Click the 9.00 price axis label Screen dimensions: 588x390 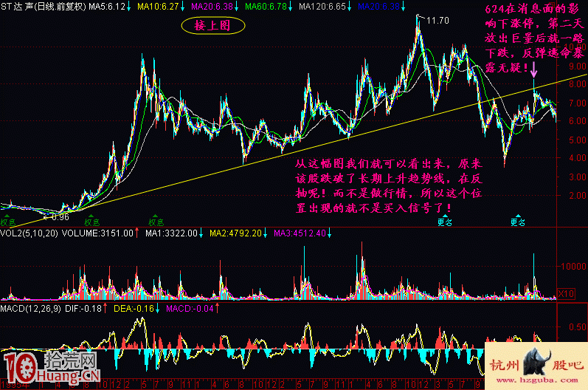(578, 66)
